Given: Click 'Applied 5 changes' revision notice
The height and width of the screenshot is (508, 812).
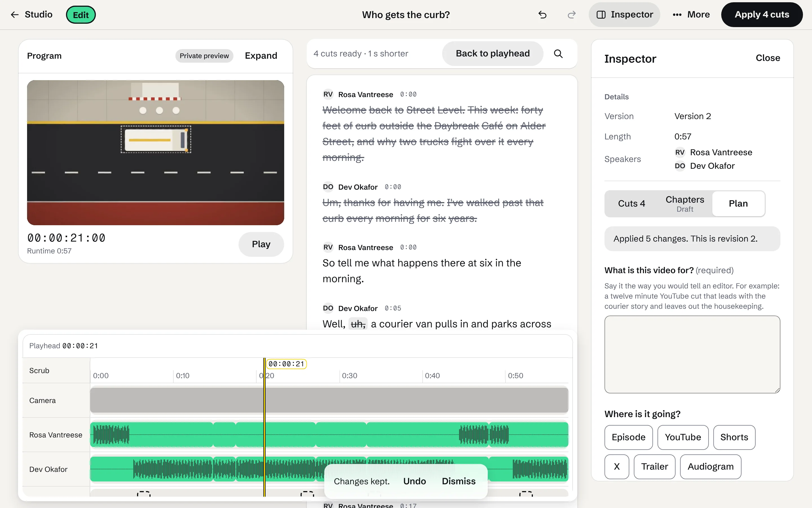Looking at the screenshot, I should tap(692, 238).
